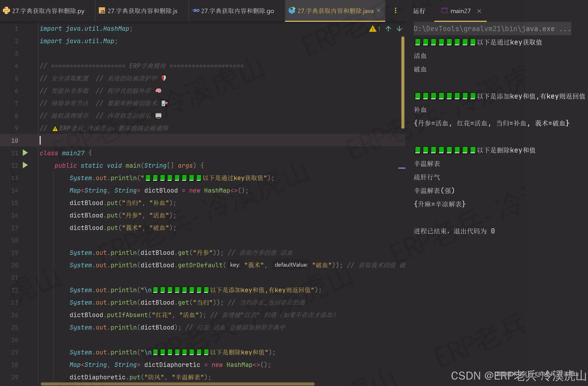Click the Java file icon on the active tab
Viewport: 588px width, 386px height.
coord(292,10)
